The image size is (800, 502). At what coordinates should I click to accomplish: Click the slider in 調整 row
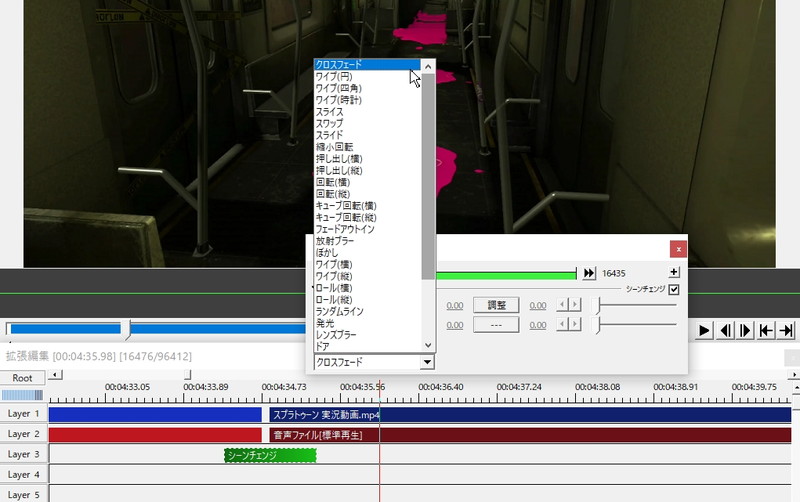click(x=635, y=305)
